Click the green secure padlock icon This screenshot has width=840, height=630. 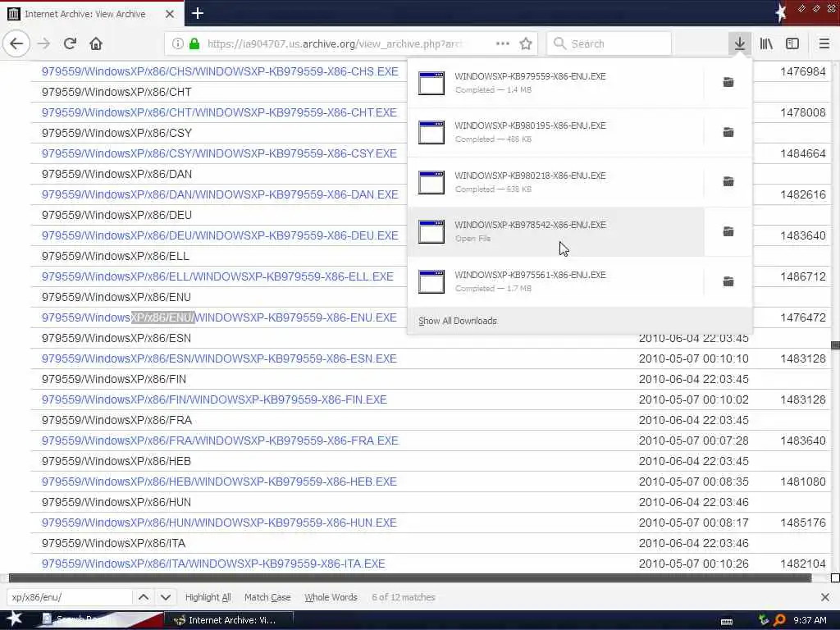(x=194, y=43)
